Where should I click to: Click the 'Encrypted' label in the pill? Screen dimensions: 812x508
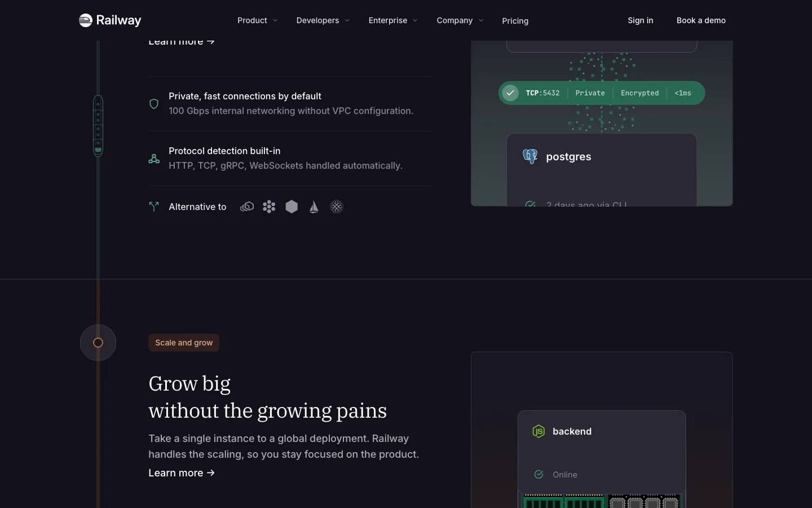[639, 93]
